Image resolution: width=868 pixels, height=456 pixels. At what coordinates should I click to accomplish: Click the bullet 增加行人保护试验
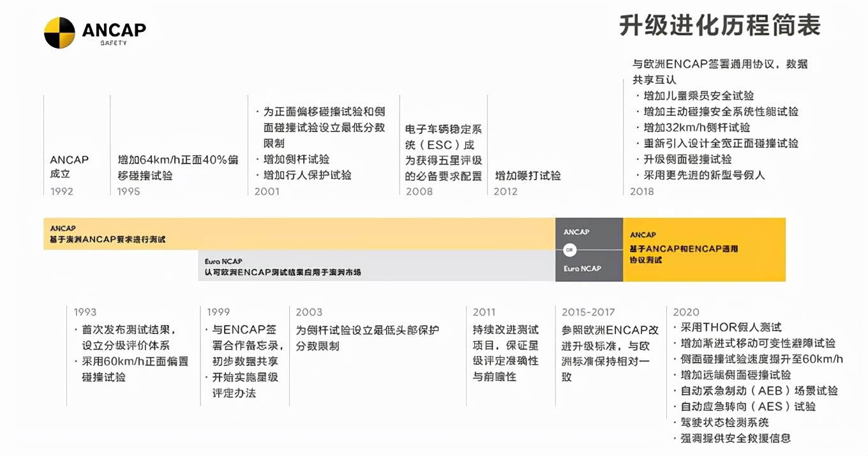(303, 175)
